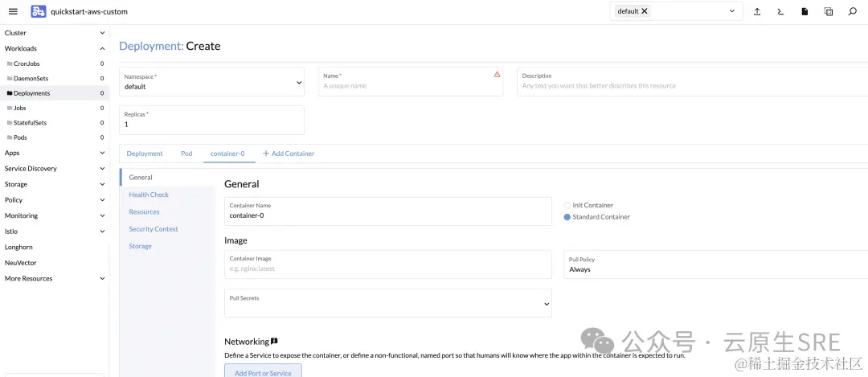This screenshot has height=377, width=868.
Task: Expand the Storage sidebar section
Action: point(102,184)
